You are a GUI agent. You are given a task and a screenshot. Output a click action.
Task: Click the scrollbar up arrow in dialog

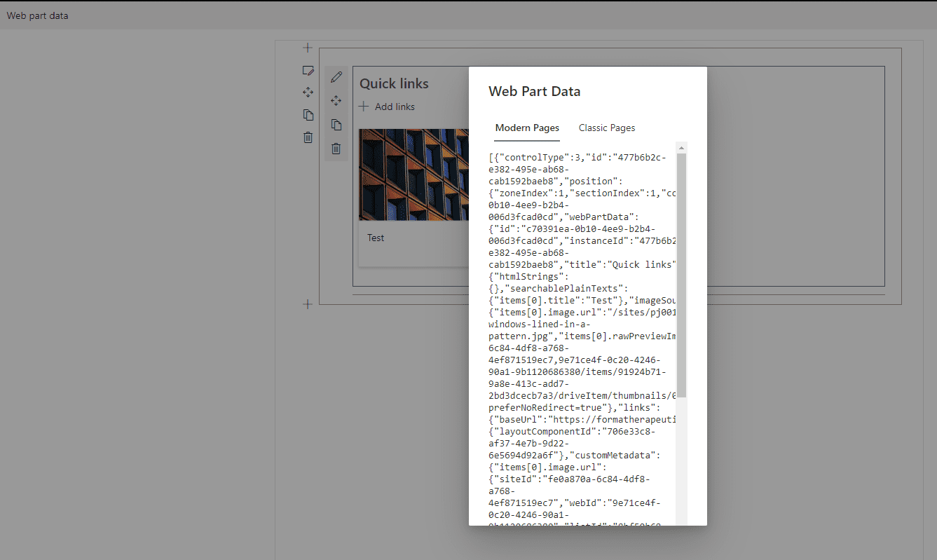(x=681, y=148)
